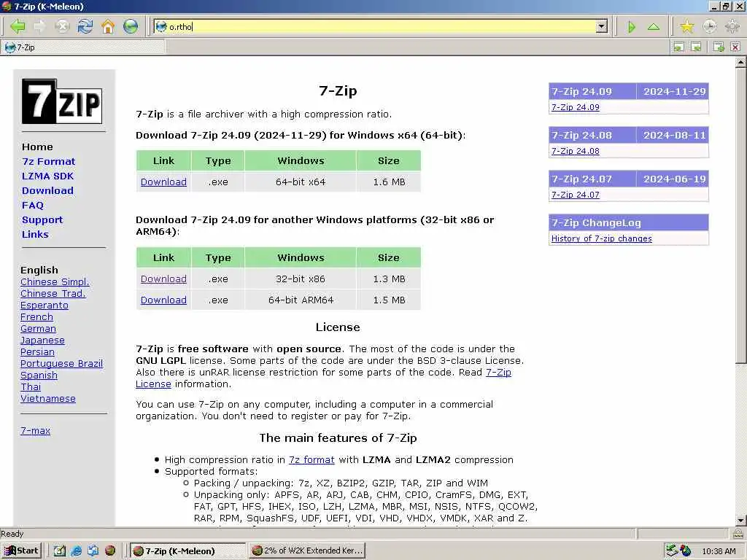Viewport: 747px width, 560px height.
Task: Switch to previous tab icon
Action: coord(678,47)
